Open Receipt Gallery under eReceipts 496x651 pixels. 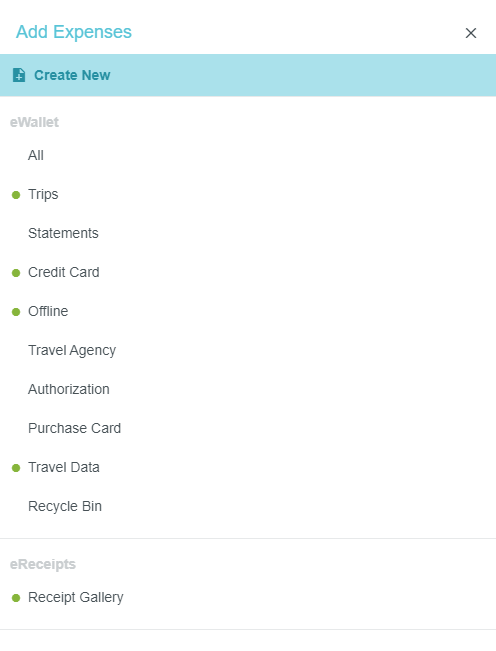pyautogui.click(x=76, y=597)
